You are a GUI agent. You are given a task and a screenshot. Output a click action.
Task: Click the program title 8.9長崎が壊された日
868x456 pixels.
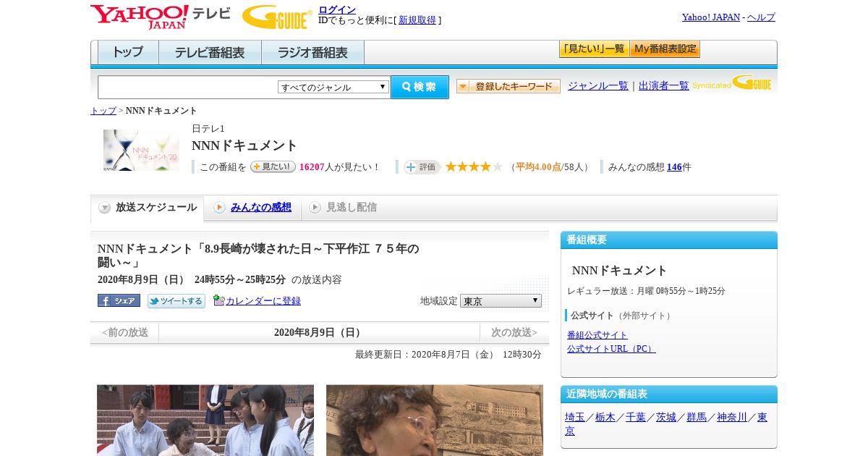(x=258, y=256)
